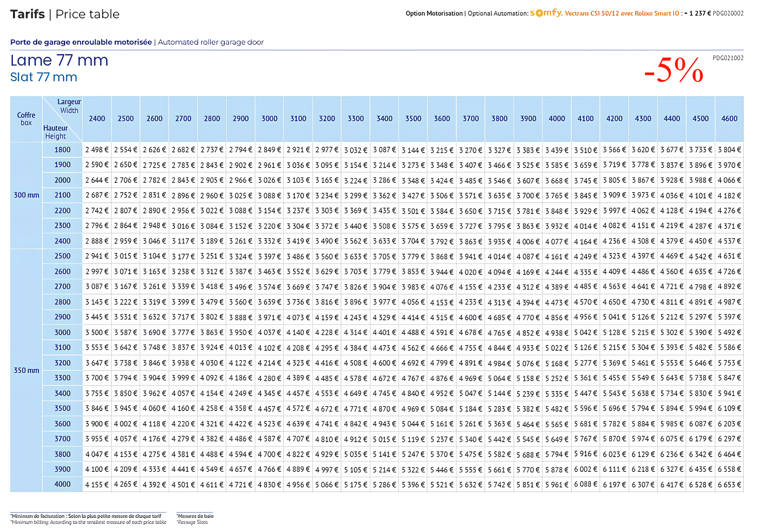Viewport: 773px width, 532px height.
Task: Select the 3500 width column header
Action: [413, 119]
